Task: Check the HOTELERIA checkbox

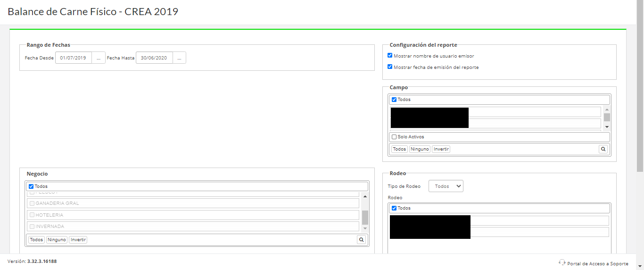Action: (32, 215)
